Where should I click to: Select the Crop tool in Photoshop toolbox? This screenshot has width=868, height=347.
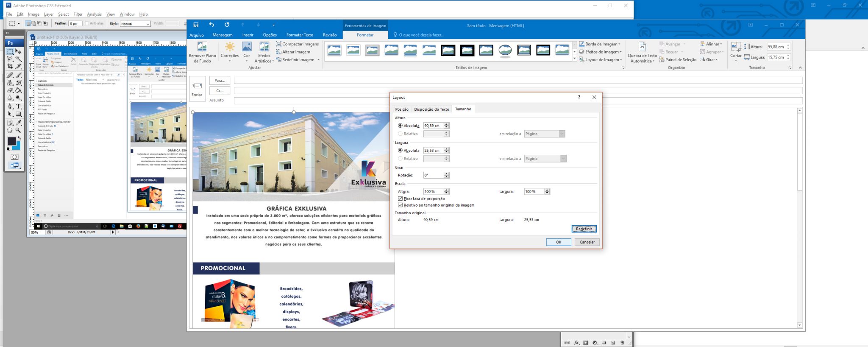(10, 67)
